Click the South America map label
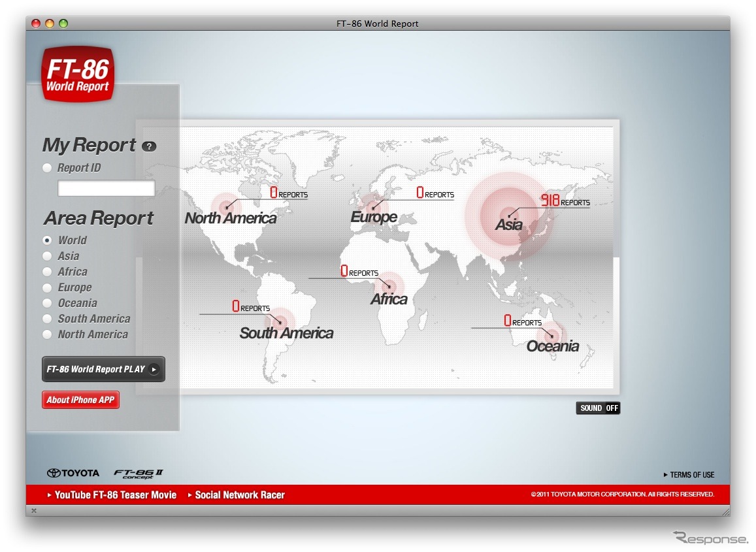Image resolution: width=756 pixels, height=552 pixels. [286, 333]
